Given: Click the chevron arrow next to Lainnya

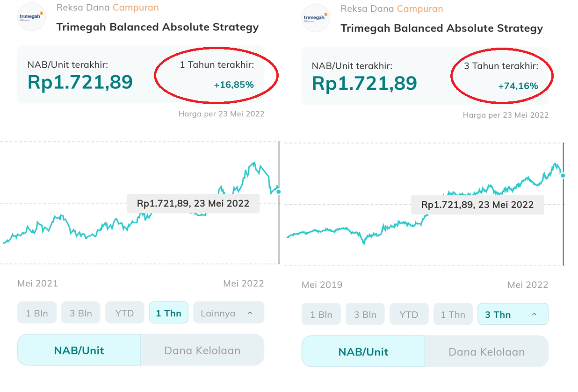Looking at the screenshot, I should pos(250,313).
